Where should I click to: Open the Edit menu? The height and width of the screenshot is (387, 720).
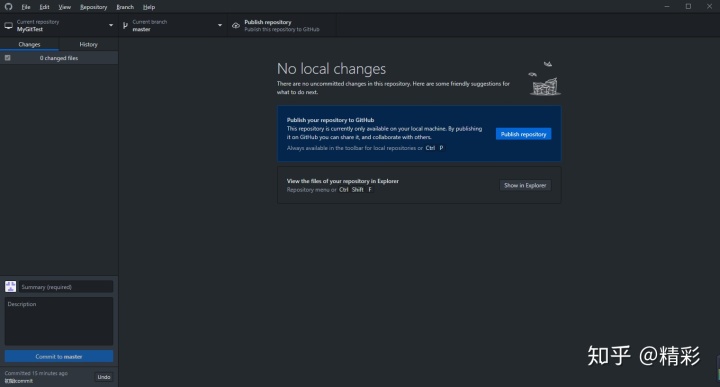44,7
